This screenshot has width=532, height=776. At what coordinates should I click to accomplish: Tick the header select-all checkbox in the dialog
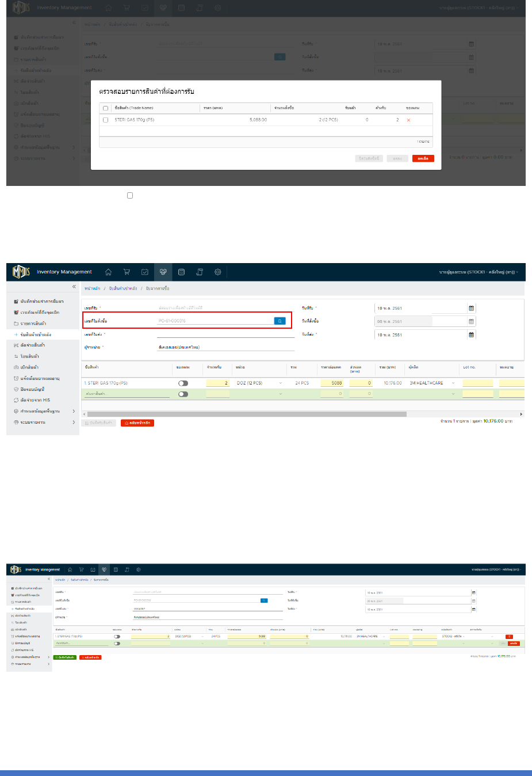105,108
